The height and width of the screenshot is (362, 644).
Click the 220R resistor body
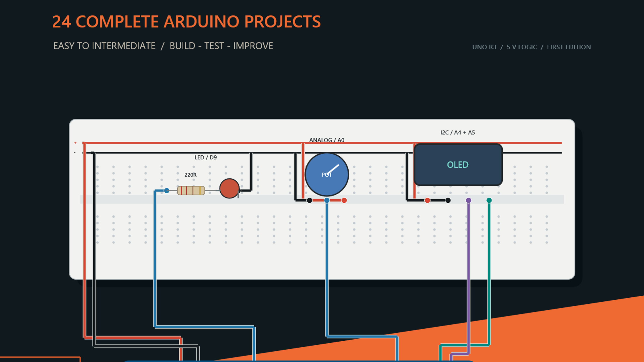(x=191, y=191)
